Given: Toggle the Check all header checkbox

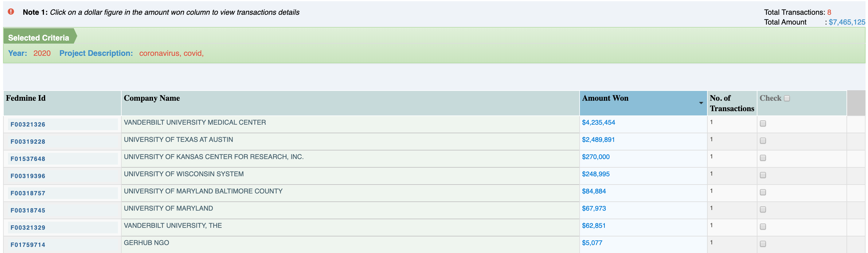Looking at the screenshot, I should [x=787, y=98].
